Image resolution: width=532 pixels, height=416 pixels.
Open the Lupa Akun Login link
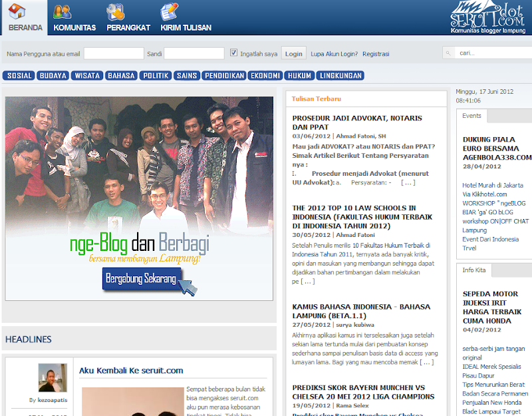click(334, 54)
